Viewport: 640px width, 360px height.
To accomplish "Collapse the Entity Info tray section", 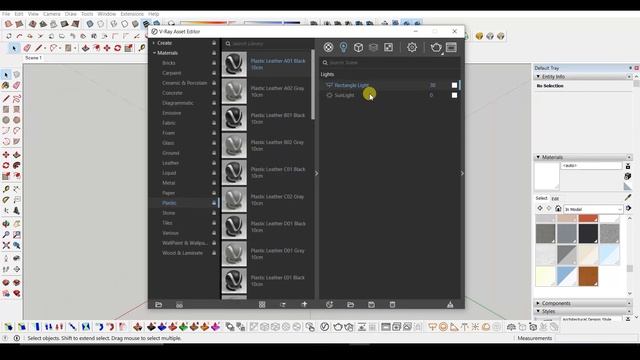I will (538, 76).
